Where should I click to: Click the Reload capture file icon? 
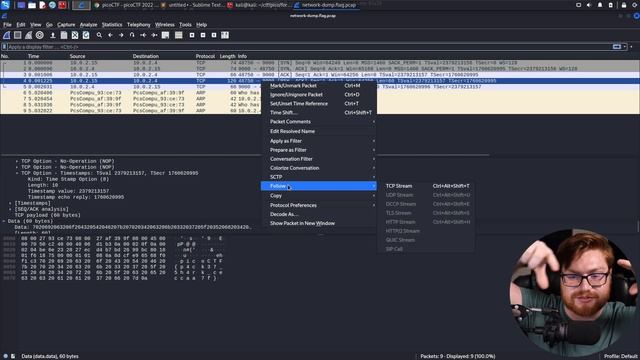point(86,35)
